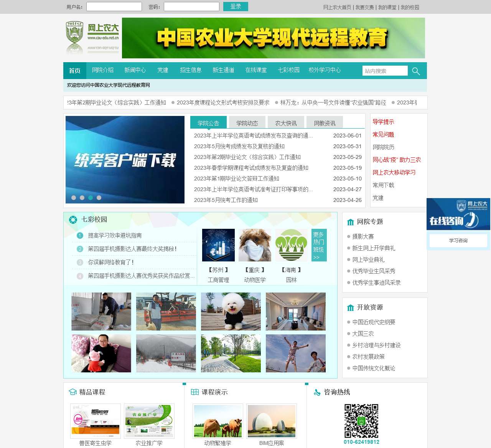Select the fourth carousel dot

[99, 198]
